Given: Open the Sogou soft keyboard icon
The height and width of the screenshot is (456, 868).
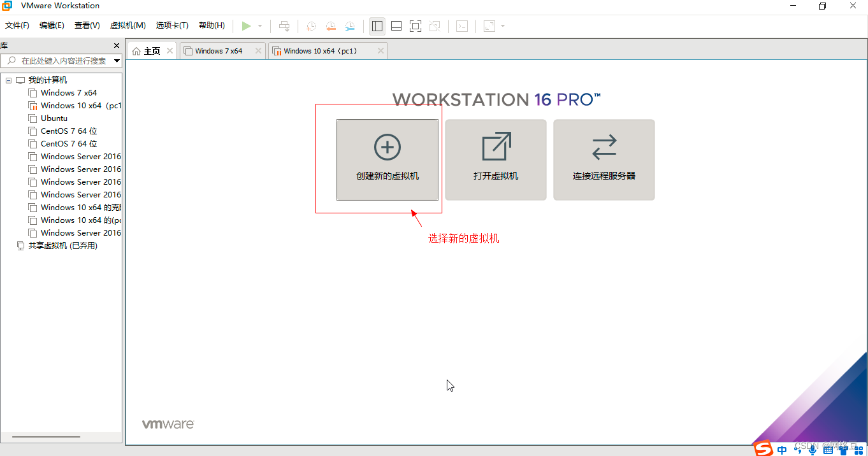Looking at the screenshot, I should (x=828, y=450).
